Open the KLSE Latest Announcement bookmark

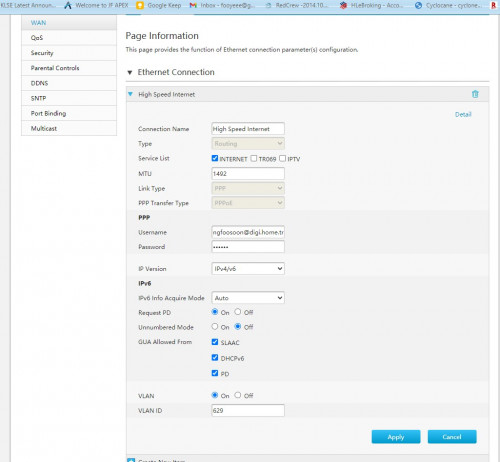pos(28,5)
